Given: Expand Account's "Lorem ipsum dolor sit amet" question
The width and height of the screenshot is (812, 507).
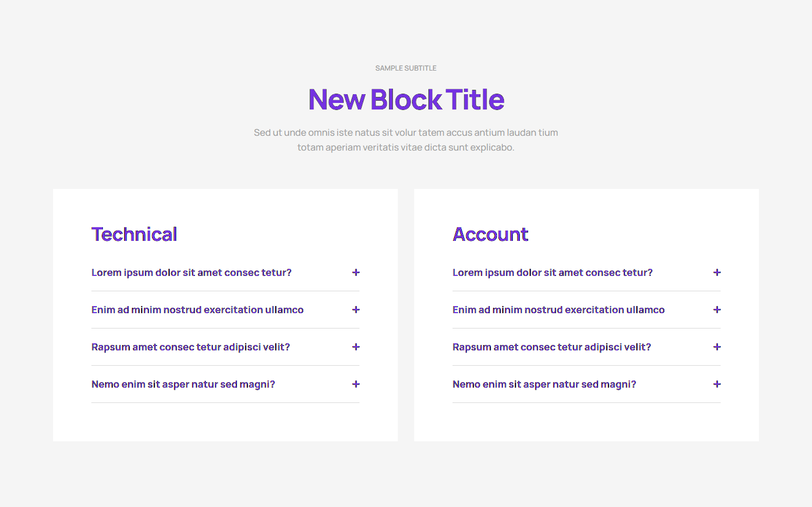Looking at the screenshot, I should 553,273.
